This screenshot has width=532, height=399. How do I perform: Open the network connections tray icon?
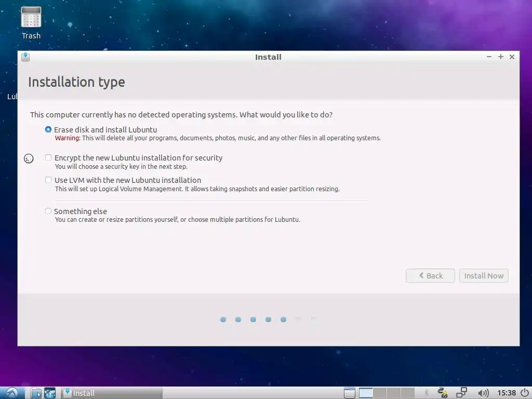point(461,393)
